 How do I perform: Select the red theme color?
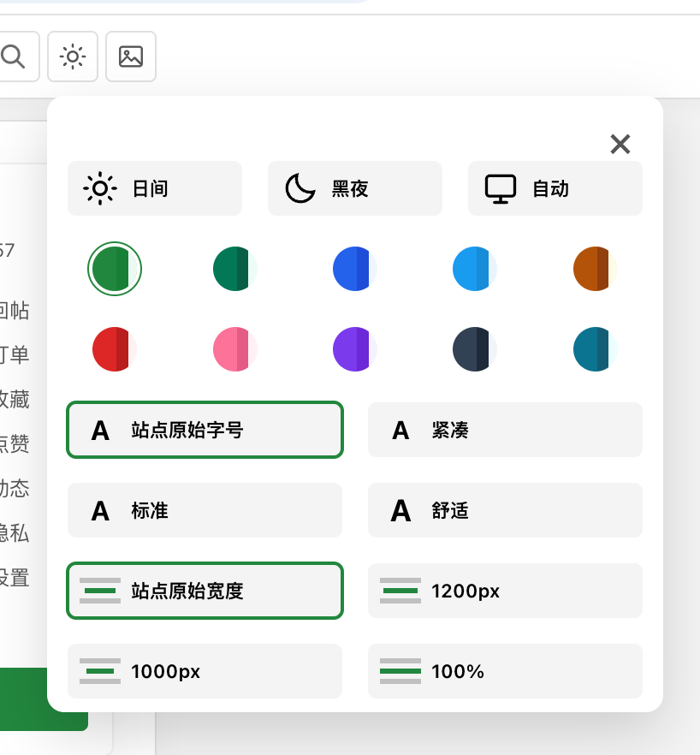115,349
